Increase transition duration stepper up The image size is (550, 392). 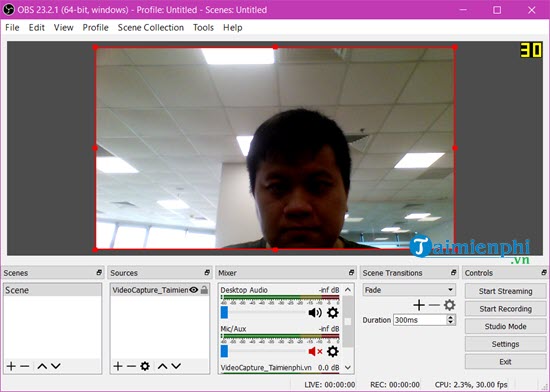point(451,317)
